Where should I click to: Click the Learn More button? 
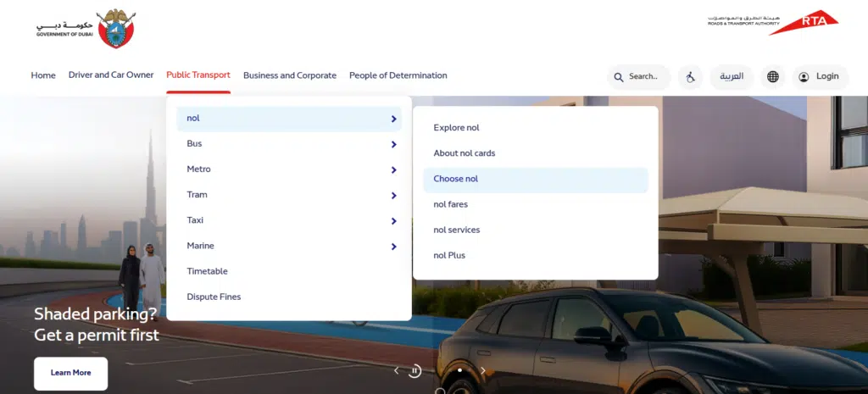[x=70, y=373]
